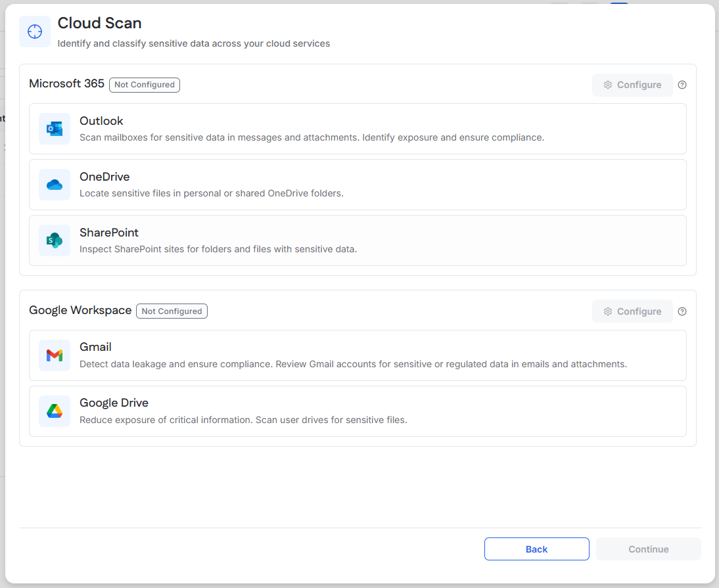Image resolution: width=719 pixels, height=588 pixels.
Task: Open help for Google Workspace section
Action: click(682, 311)
